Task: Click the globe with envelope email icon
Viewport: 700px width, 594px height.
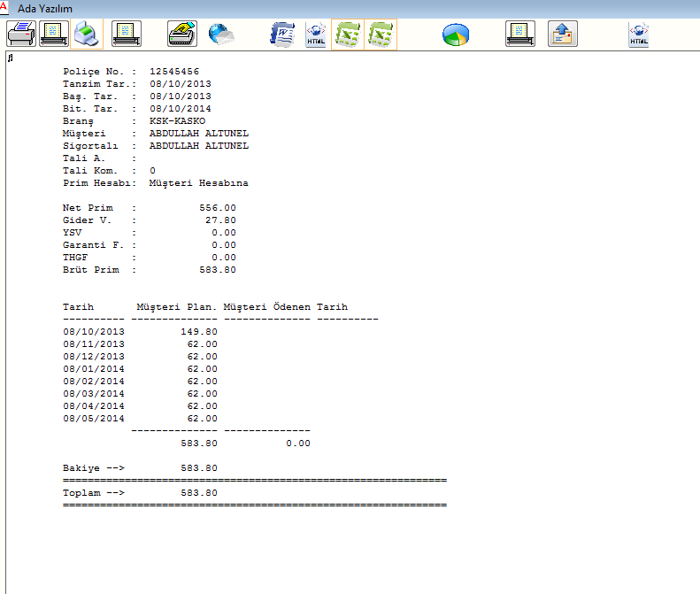Action: [x=221, y=35]
